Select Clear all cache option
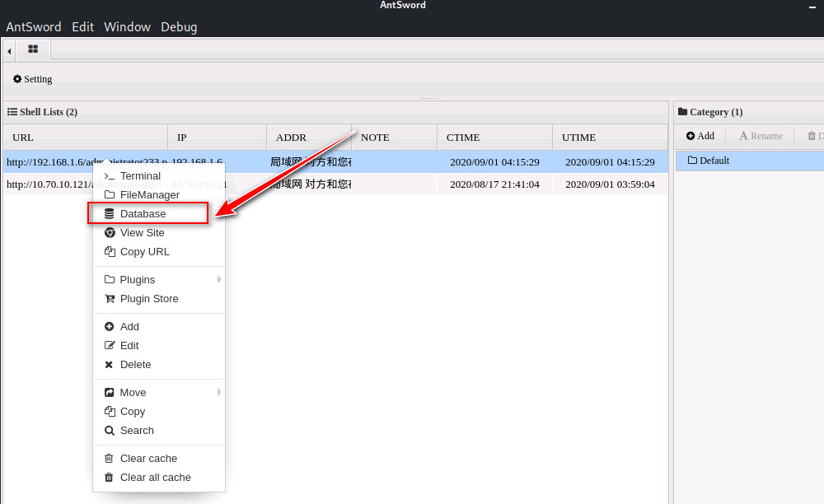The width and height of the screenshot is (824, 504). click(155, 478)
